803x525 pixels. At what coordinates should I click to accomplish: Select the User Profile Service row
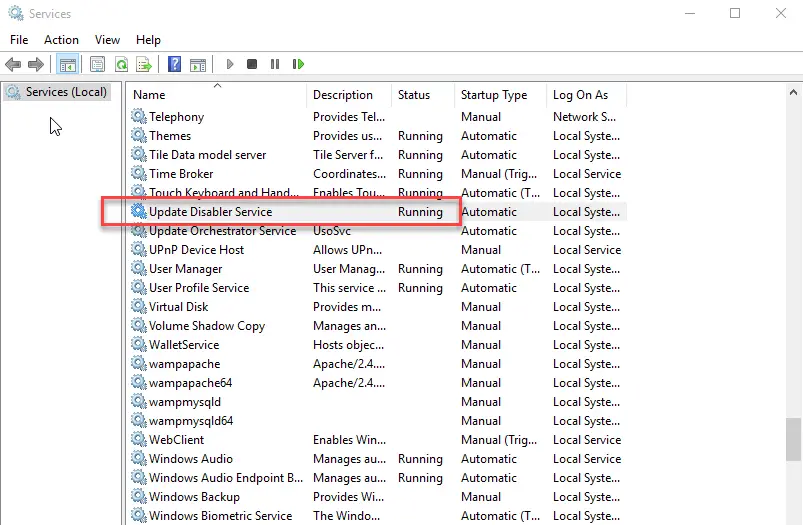377,288
